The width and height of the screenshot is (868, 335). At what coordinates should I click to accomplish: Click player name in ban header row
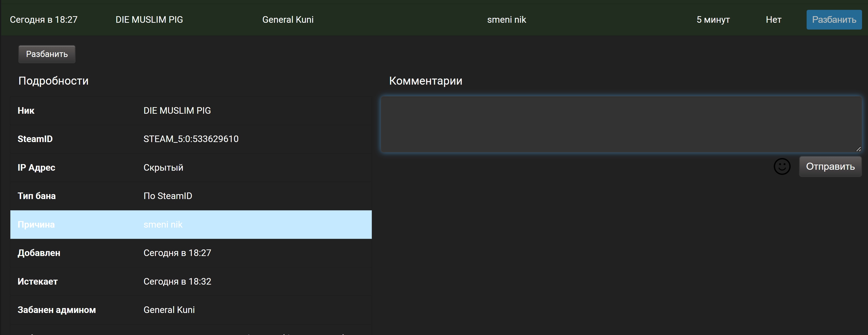149,19
